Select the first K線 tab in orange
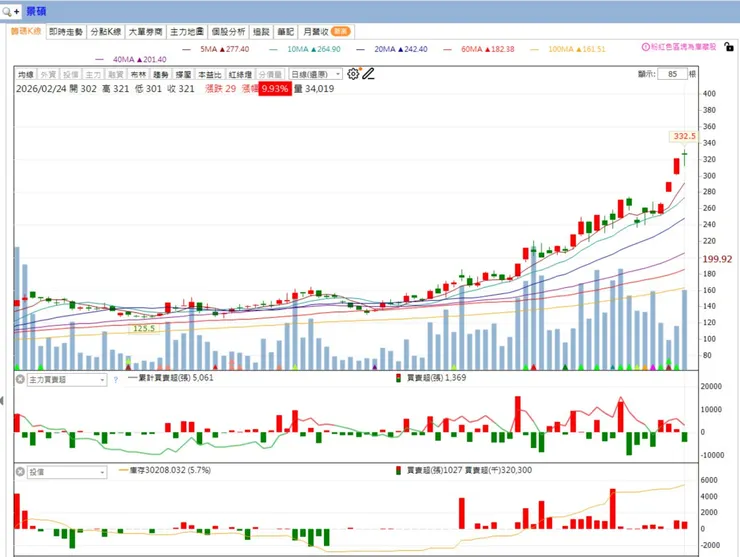 click(26, 31)
